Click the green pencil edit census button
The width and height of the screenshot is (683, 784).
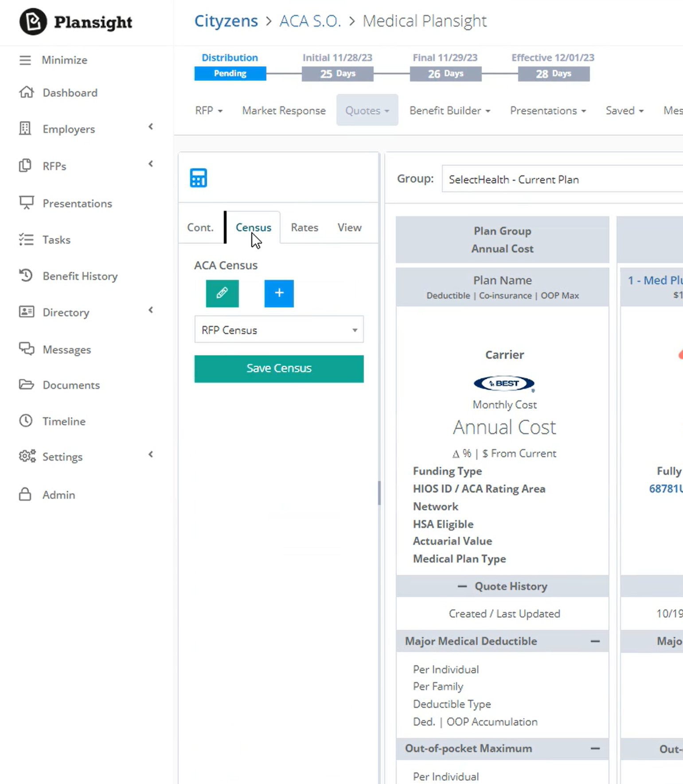(222, 293)
